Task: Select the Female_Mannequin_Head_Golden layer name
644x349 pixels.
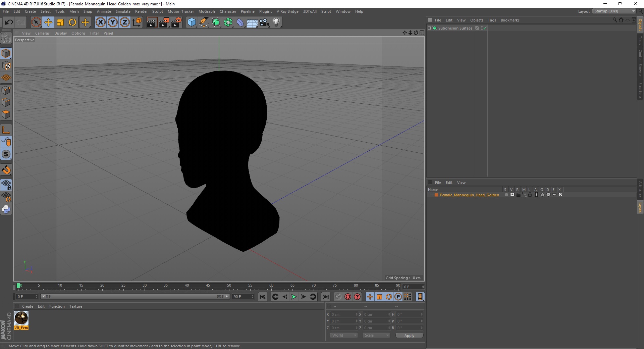Action: tap(469, 195)
